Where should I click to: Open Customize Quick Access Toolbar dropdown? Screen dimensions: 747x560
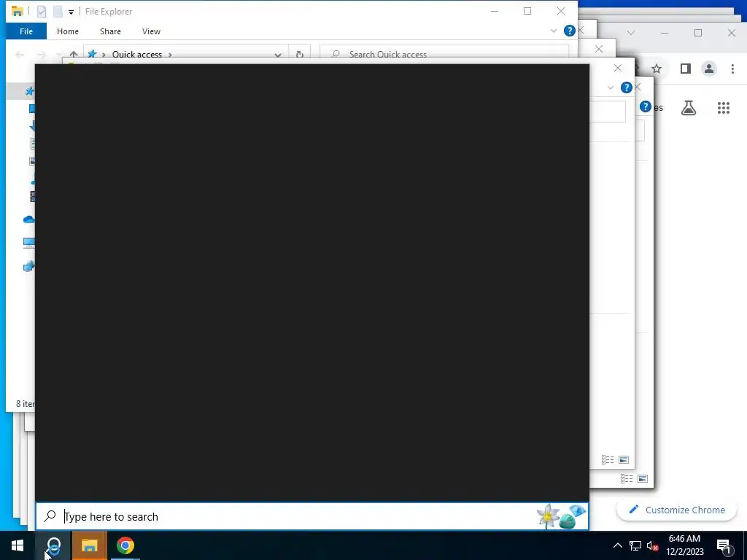(x=71, y=12)
